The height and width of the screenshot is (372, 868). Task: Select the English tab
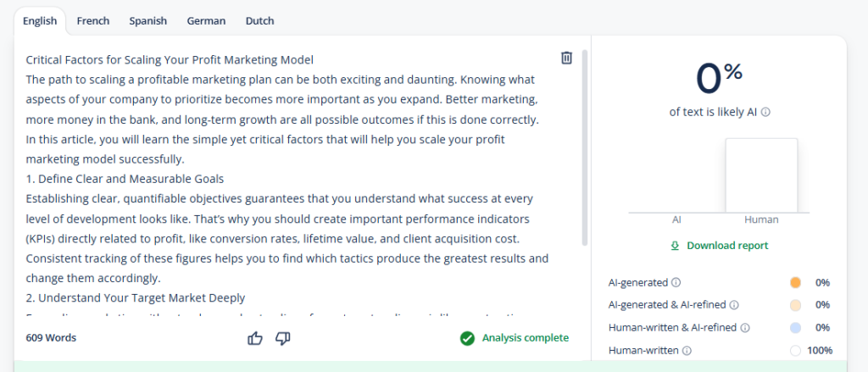tap(40, 20)
